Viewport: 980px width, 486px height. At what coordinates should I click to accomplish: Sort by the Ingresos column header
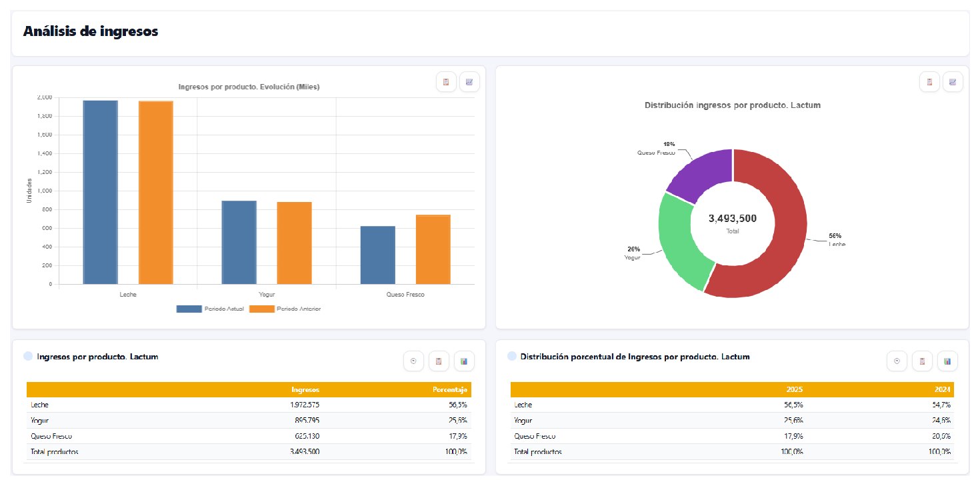point(306,390)
